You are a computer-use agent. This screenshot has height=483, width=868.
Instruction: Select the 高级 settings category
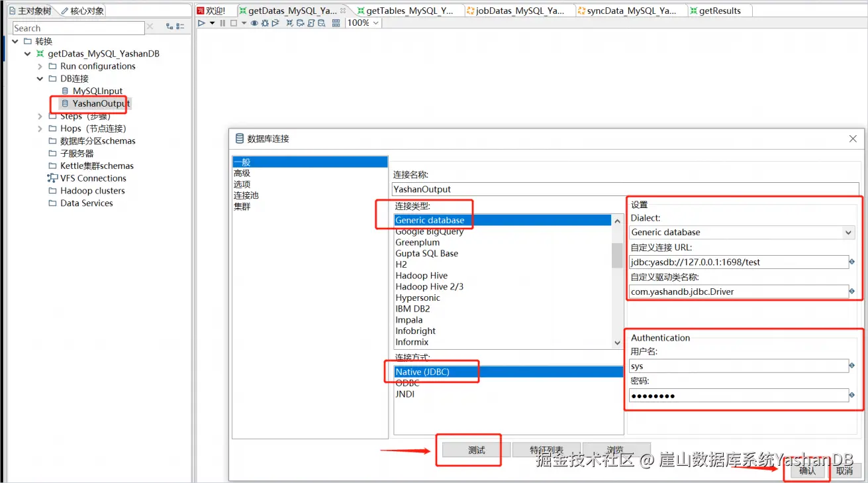[242, 173]
